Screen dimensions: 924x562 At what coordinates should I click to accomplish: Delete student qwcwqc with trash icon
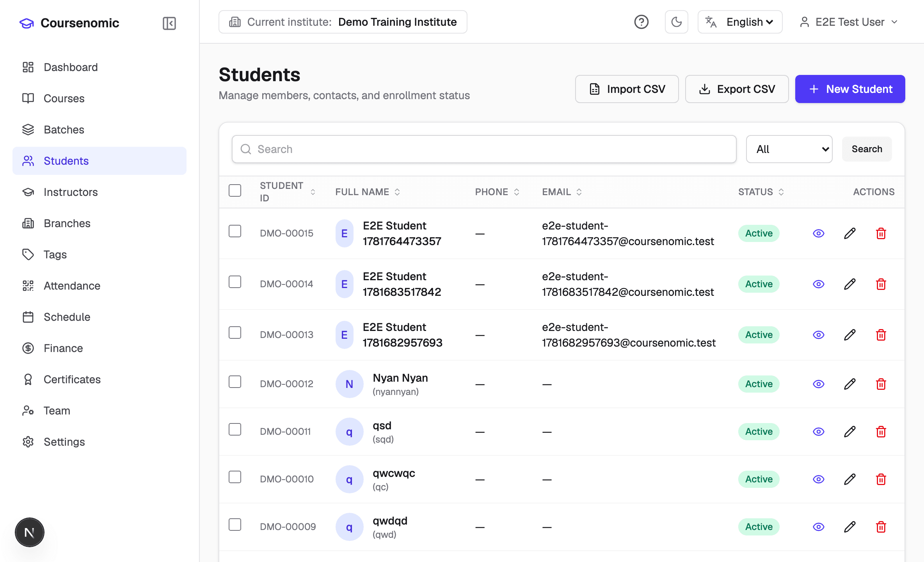881,479
